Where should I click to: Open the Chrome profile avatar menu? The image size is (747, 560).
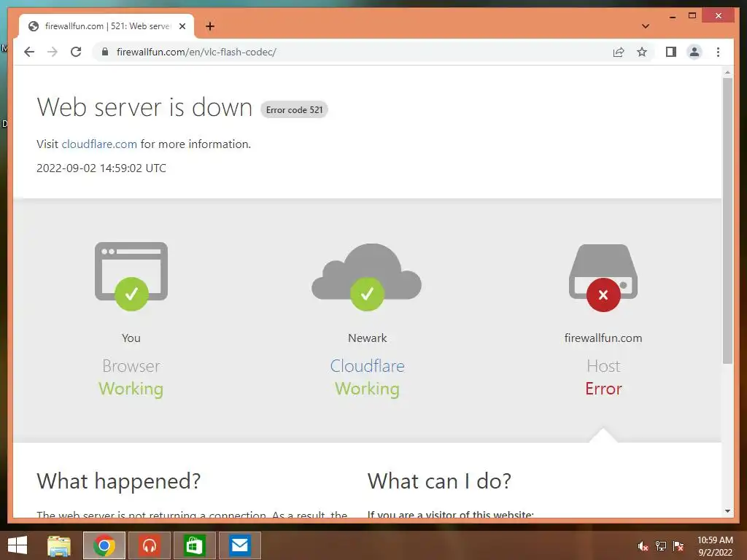(694, 52)
